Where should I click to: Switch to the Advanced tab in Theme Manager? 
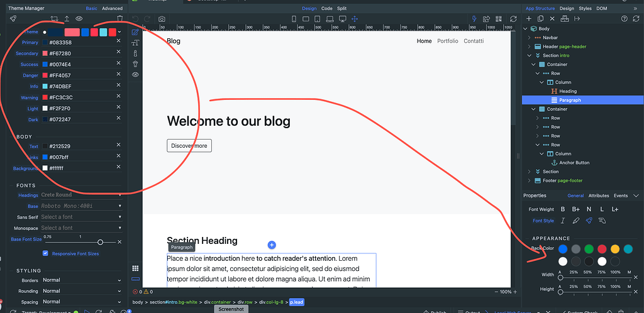pyautogui.click(x=113, y=9)
